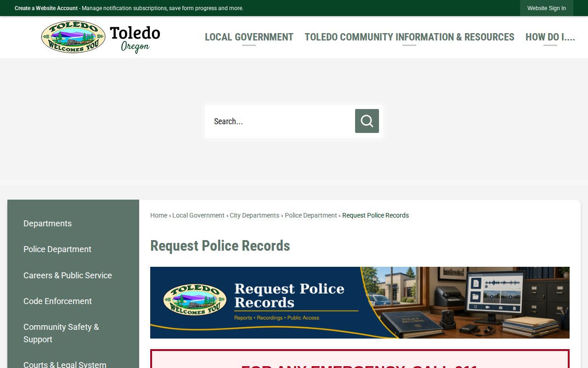The width and height of the screenshot is (588, 368).
Task: Open City Departments breadcrumb link
Action: (x=254, y=215)
